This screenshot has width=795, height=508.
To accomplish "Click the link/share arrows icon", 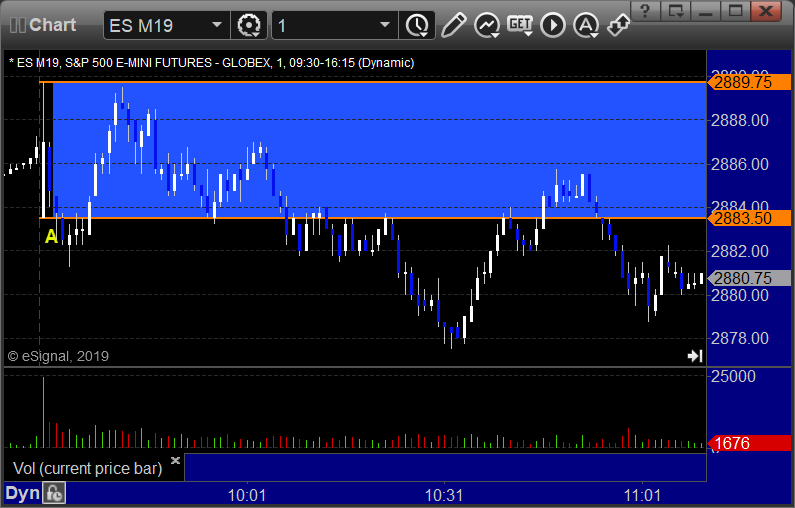I will (x=619, y=25).
